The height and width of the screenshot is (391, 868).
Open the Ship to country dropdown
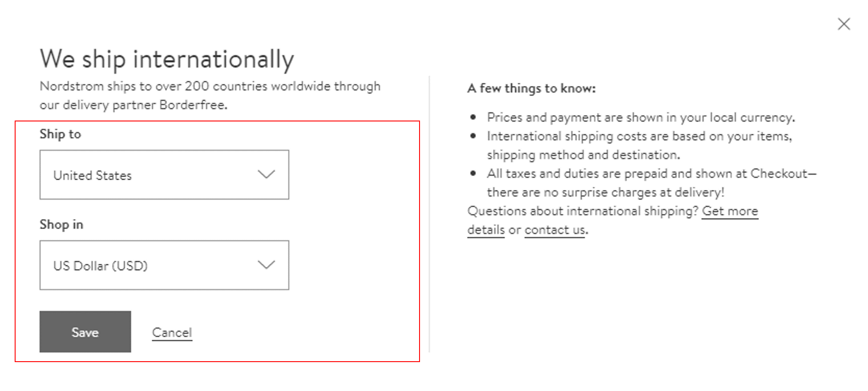click(x=164, y=175)
